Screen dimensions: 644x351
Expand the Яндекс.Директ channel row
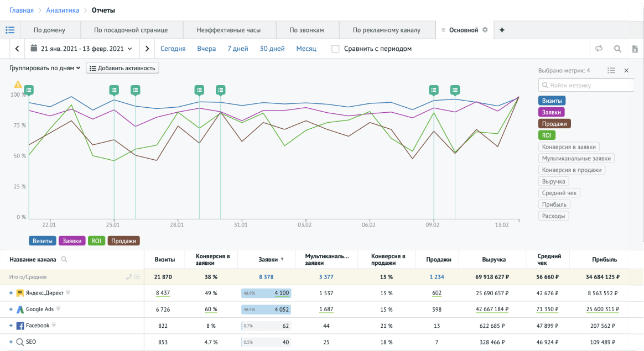pyautogui.click(x=11, y=294)
